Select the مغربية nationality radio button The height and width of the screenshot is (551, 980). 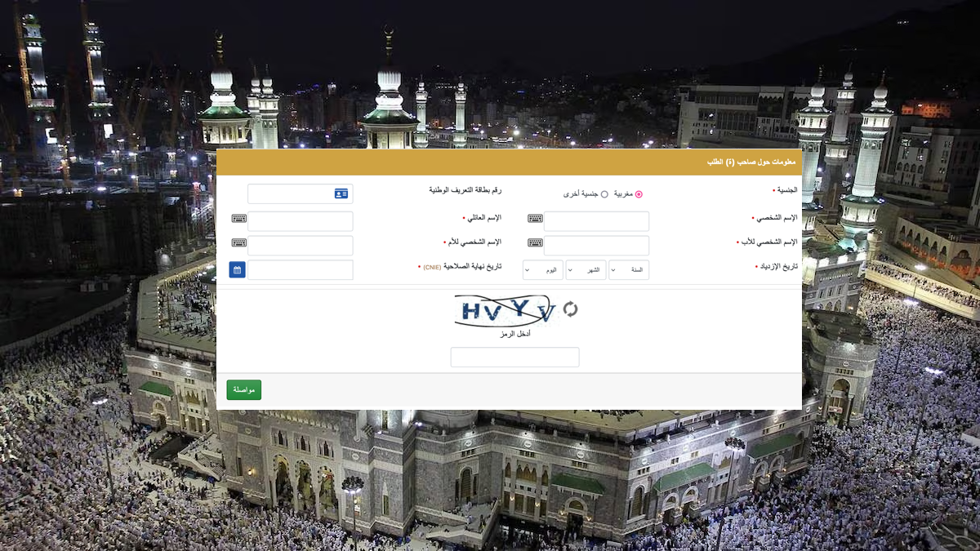pos(639,194)
